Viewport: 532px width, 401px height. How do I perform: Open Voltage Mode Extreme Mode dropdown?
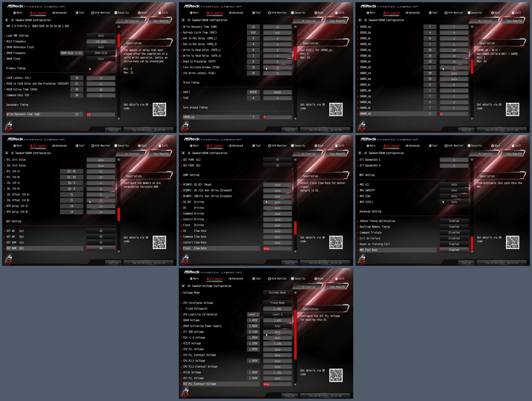(x=277, y=293)
